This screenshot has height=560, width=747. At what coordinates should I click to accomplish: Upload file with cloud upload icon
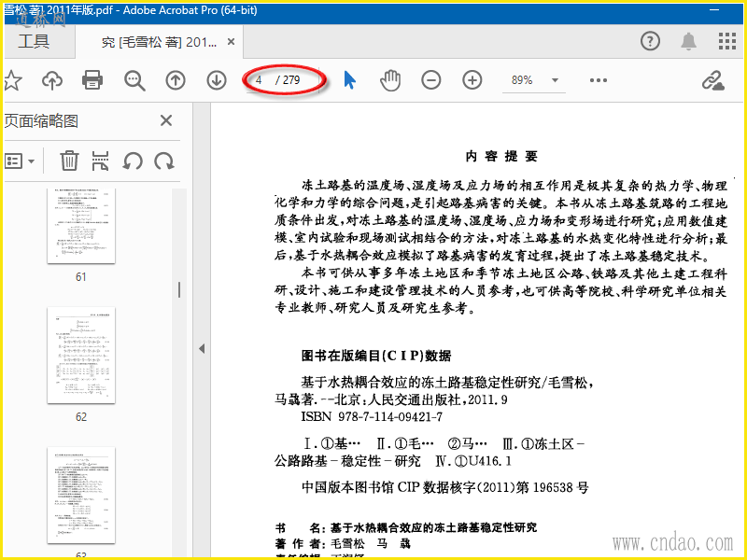click(x=52, y=80)
